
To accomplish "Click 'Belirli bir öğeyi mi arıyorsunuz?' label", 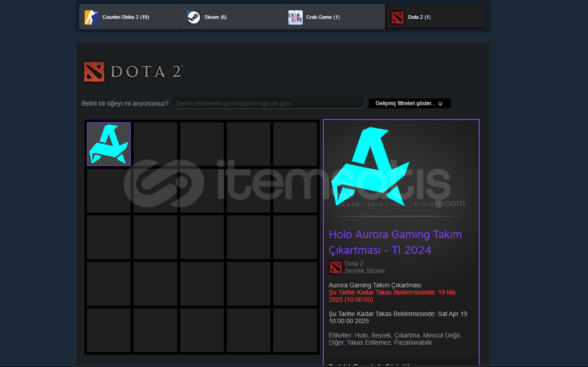I will 125,103.
